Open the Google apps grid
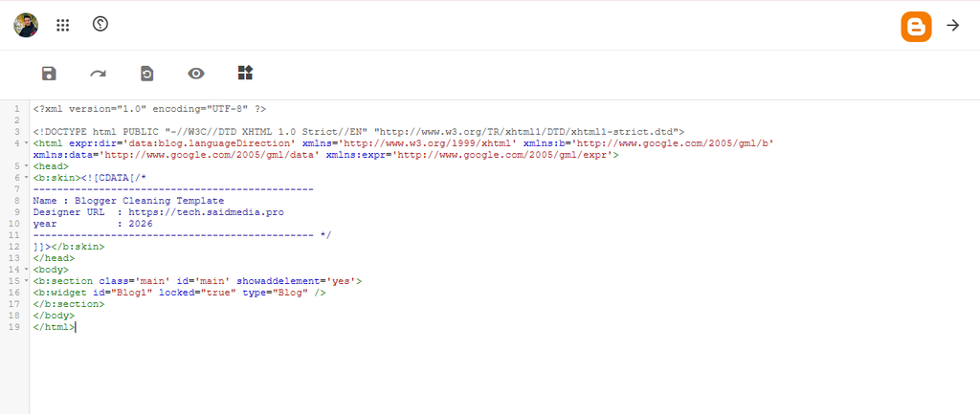Screen dimensions: 980x414 tap(62, 25)
